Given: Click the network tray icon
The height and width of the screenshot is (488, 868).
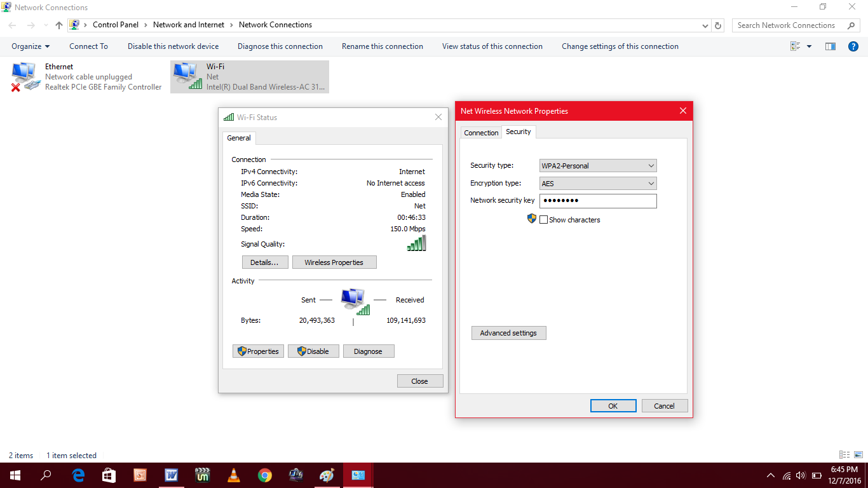Looking at the screenshot, I should point(785,475).
